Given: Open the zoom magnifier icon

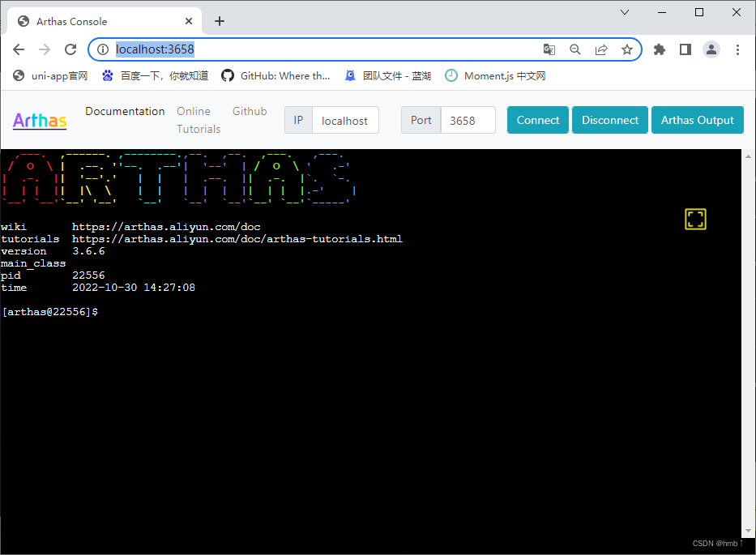Looking at the screenshot, I should coord(575,49).
